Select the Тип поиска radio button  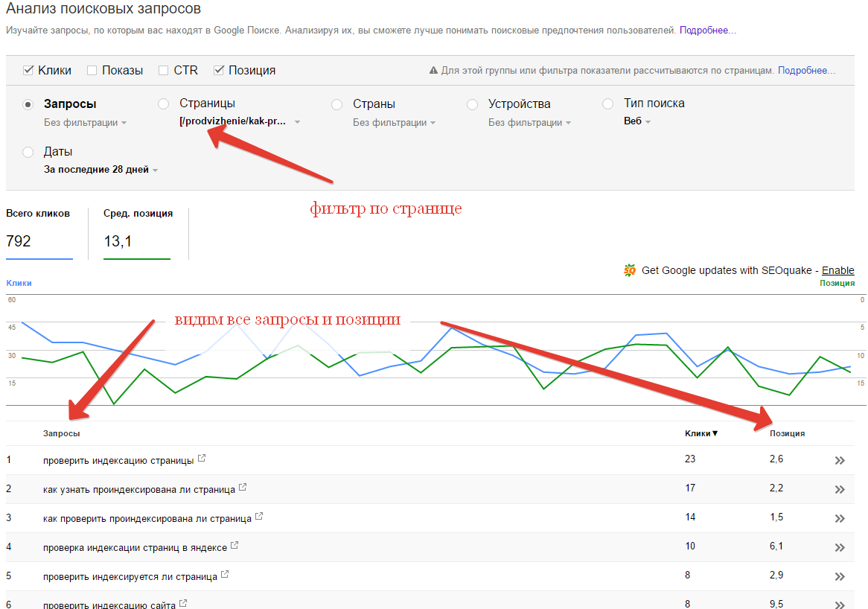click(x=607, y=104)
